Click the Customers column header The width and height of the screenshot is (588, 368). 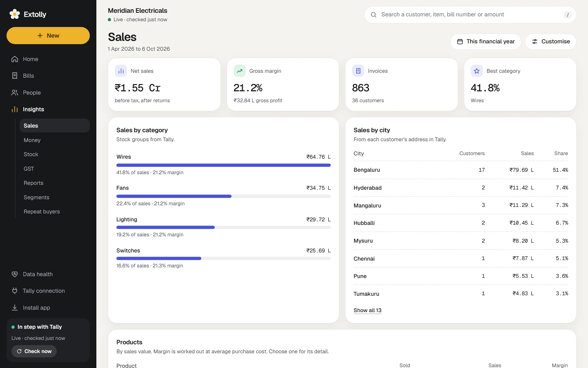click(472, 153)
